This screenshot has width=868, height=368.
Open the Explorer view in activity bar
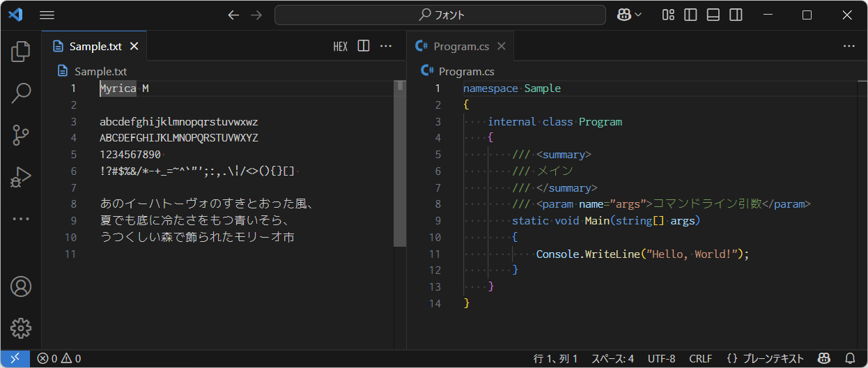[x=21, y=51]
